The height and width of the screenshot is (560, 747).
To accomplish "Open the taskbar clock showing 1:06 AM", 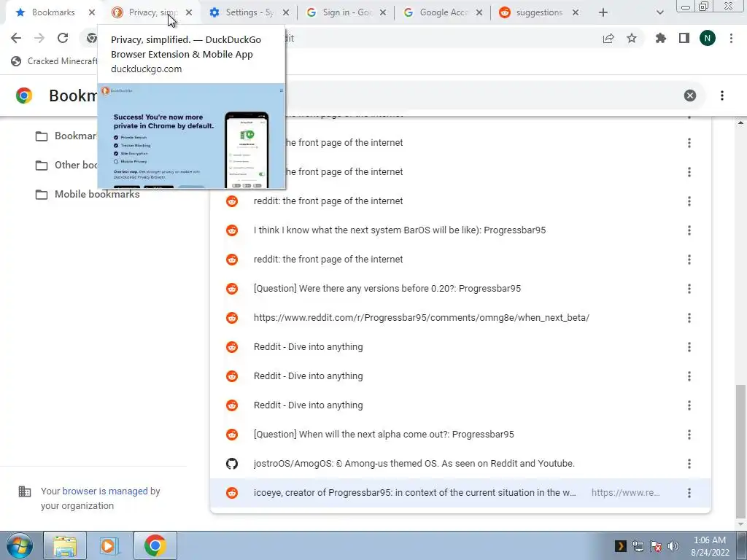I will click(x=710, y=546).
